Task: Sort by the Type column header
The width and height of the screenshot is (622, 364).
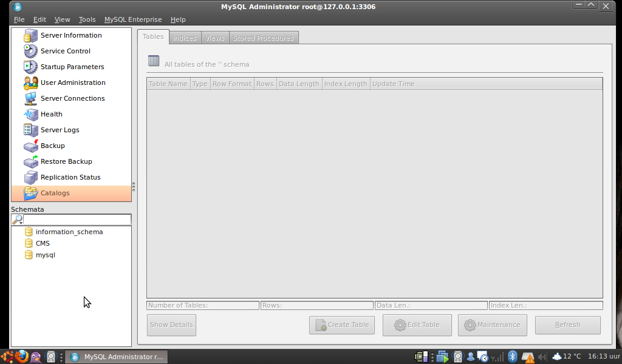Action: coord(200,84)
